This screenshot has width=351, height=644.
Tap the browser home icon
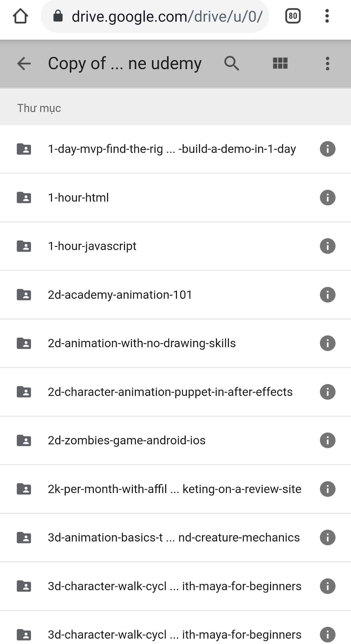tap(20, 16)
